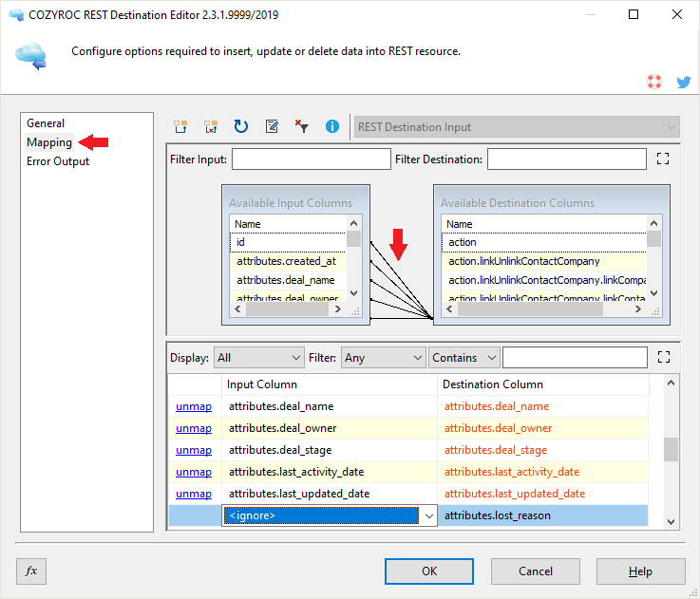
Task: Click the OK button
Action: click(429, 571)
